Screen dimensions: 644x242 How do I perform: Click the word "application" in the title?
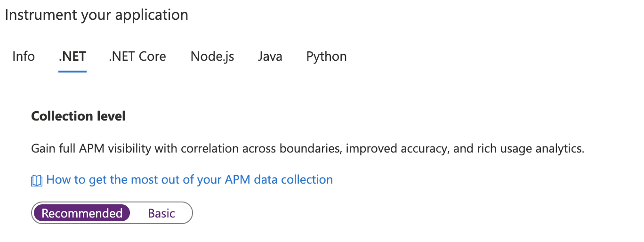coord(152,15)
